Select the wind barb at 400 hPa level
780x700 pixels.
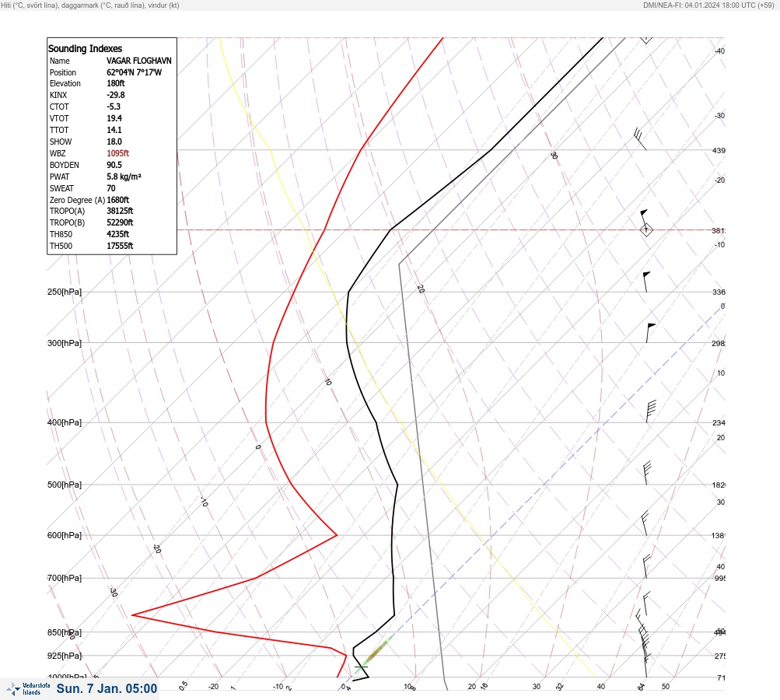[651, 411]
